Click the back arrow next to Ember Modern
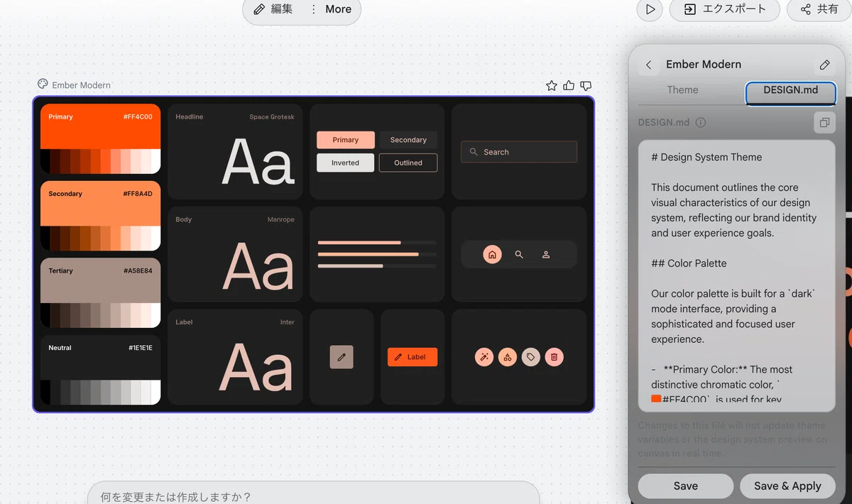Image resolution: width=852 pixels, height=504 pixels. pyautogui.click(x=648, y=65)
